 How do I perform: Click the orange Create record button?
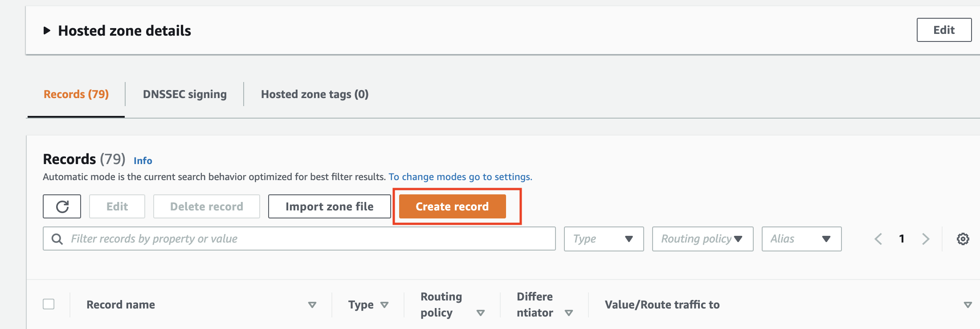(452, 206)
